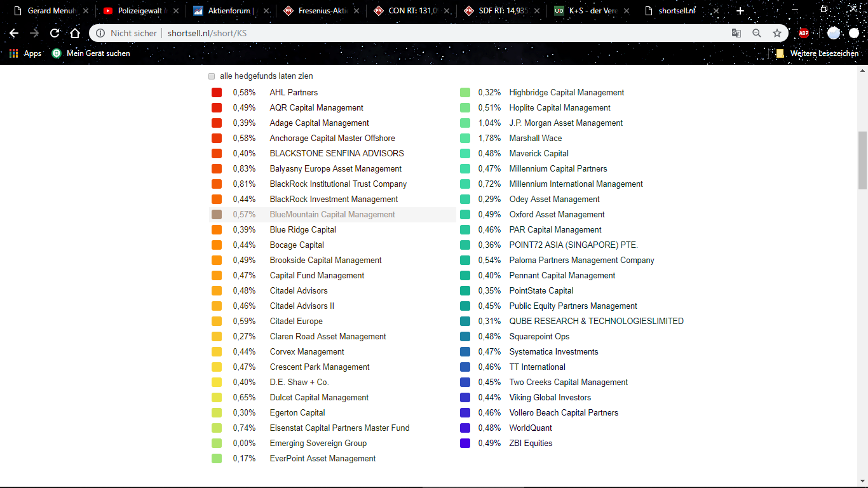Image resolution: width=868 pixels, height=488 pixels.
Task: Close the Fresenius-Aktie tab
Action: click(356, 11)
